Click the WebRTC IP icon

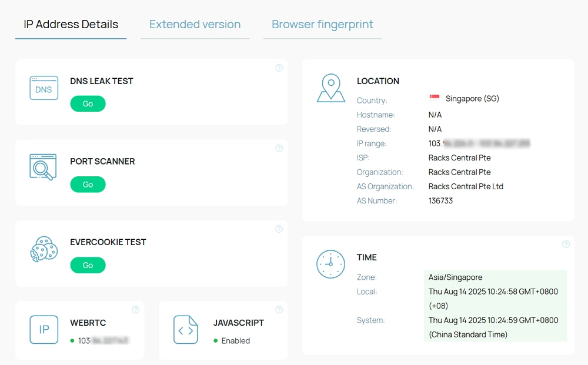[44, 329]
